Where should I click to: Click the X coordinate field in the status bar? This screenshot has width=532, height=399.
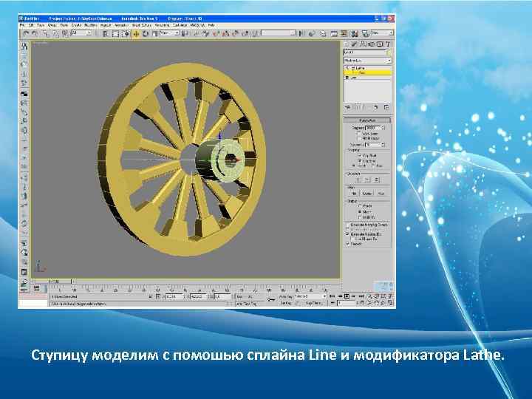coord(174,297)
